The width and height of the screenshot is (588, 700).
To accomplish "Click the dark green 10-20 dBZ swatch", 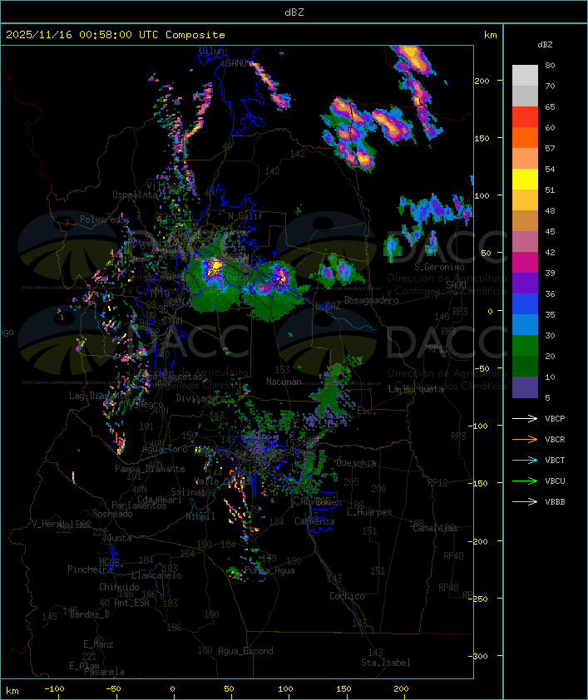I will [x=525, y=366].
